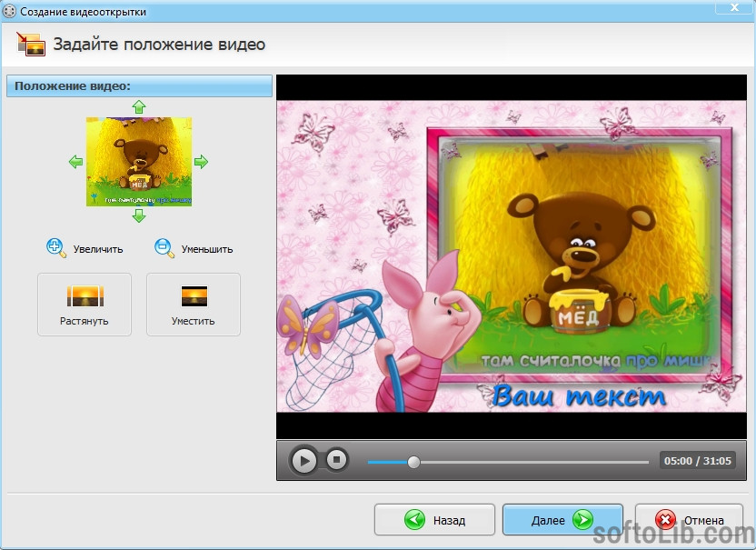
Task: Click the large postcard preview image
Action: 511,256
